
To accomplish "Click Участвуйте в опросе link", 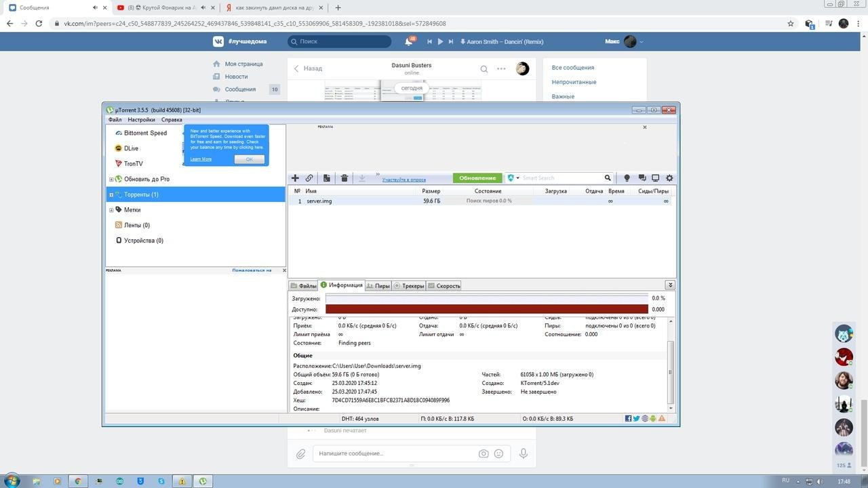I will tap(404, 180).
